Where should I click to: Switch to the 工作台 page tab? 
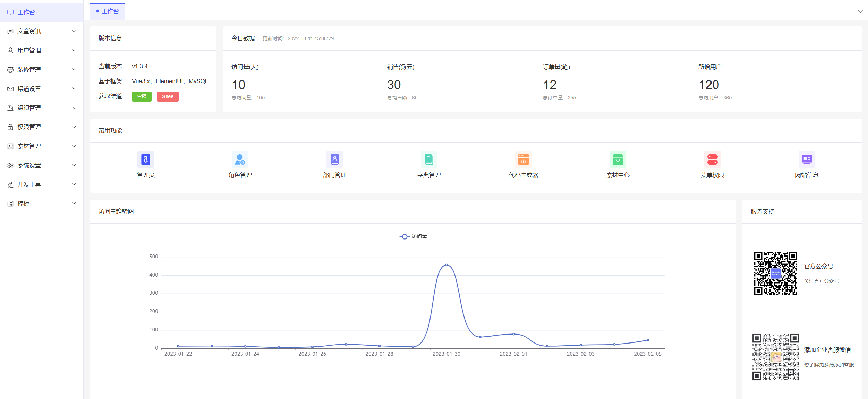click(x=108, y=11)
